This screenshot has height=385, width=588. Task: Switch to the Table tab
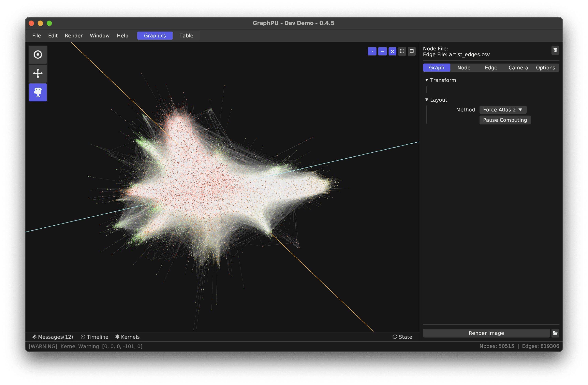pos(186,36)
